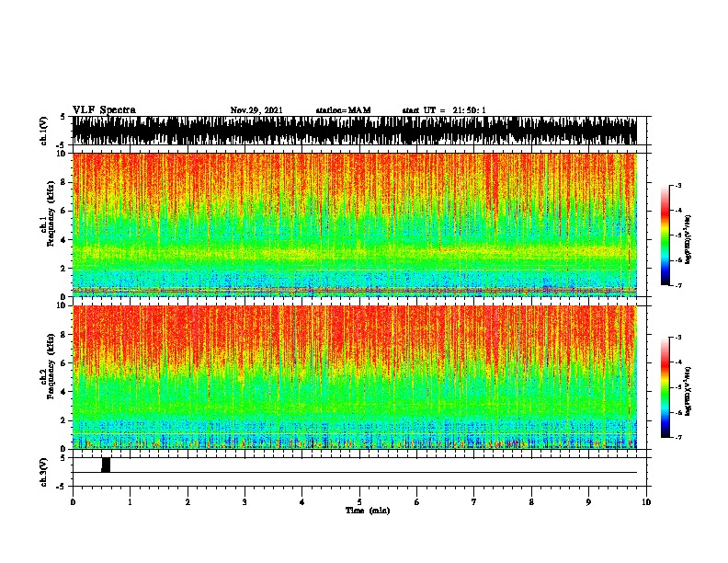Image resolution: width=728 pixels, height=563 pixels.
Task: Click the "-3" label on ch.2 colorbar
Action: coord(678,338)
